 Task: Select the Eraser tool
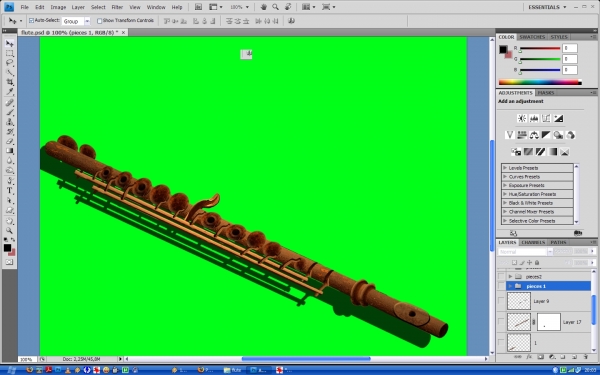10,141
